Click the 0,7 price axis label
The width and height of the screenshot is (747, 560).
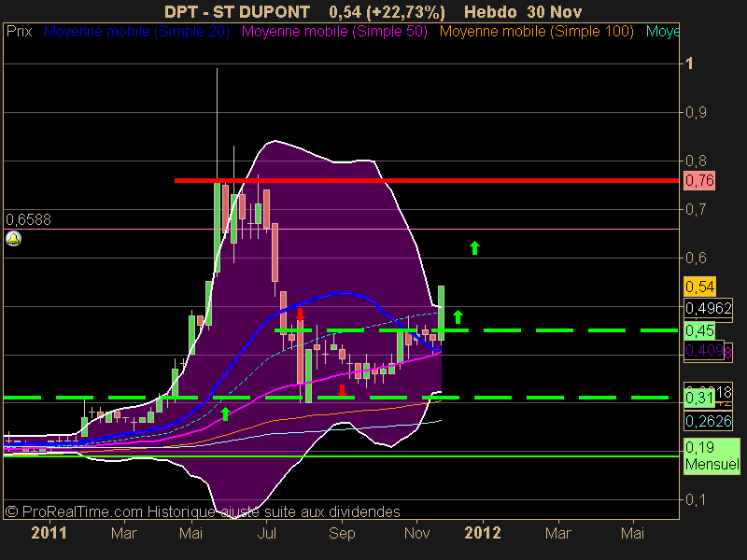pos(696,209)
